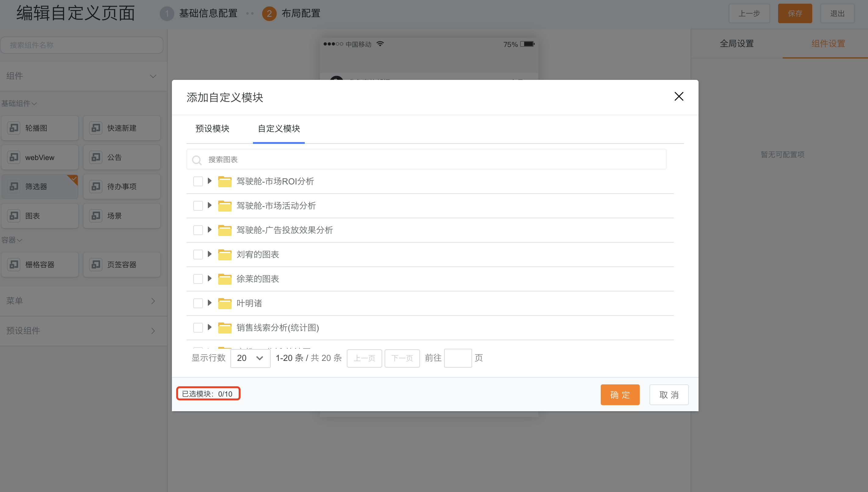Check the box for 叶明诸
Image resolution: width=868 pixels, height=492 pixels.
click(x=198, y=303)
